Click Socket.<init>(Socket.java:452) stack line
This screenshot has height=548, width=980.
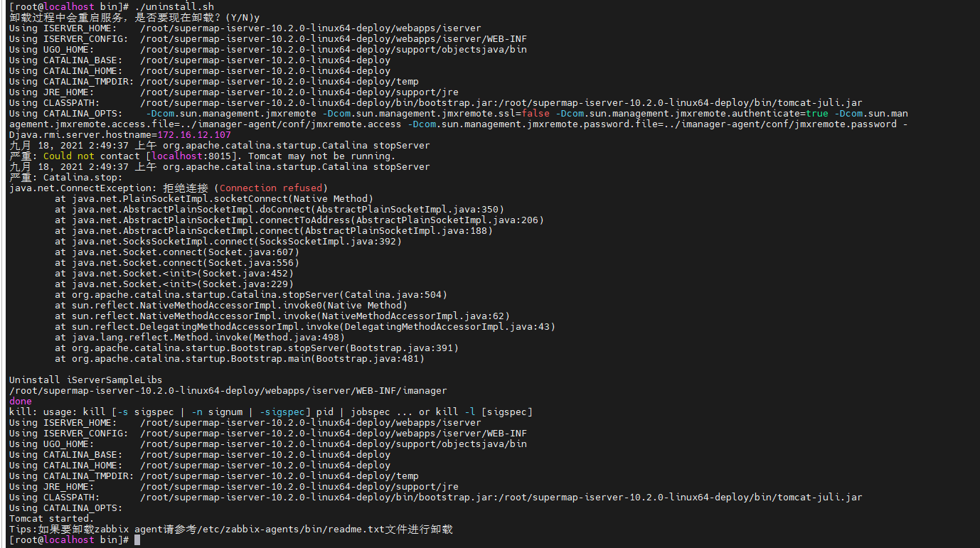[174, 273]
